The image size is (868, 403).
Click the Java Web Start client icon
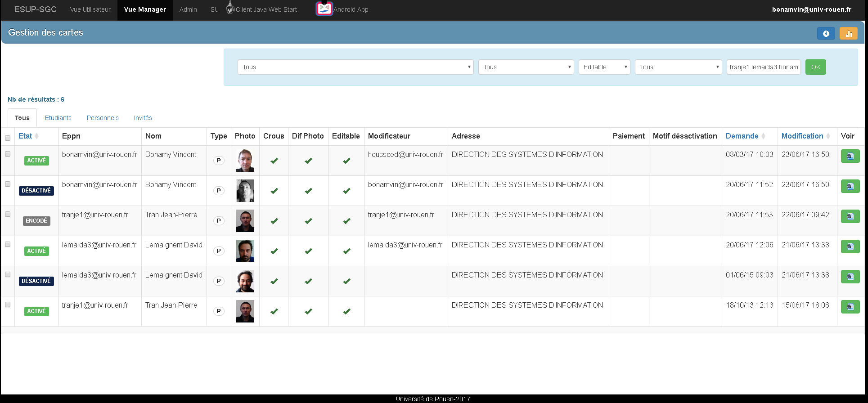(230, 8)
